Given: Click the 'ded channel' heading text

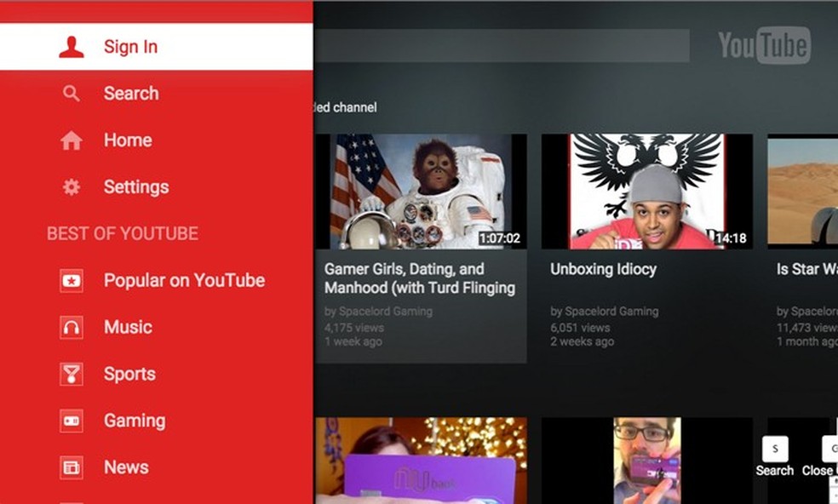Looking at the screenshot, I should 346,107.
